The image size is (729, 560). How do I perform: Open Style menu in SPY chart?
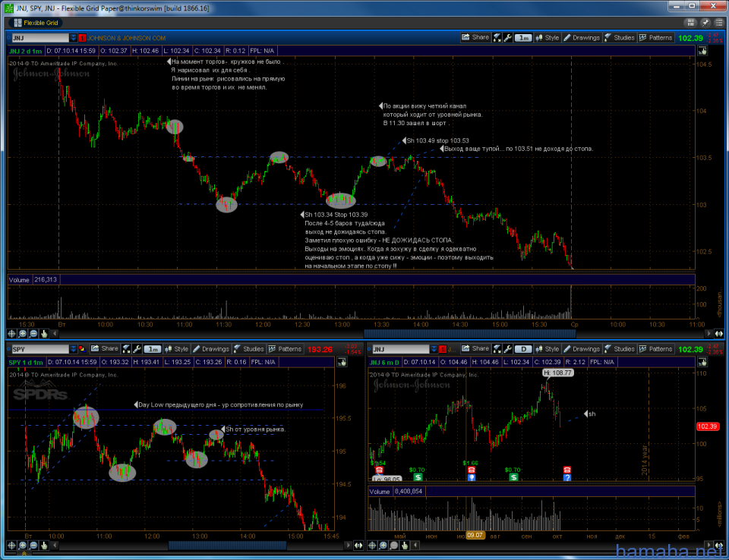[176, 349]
